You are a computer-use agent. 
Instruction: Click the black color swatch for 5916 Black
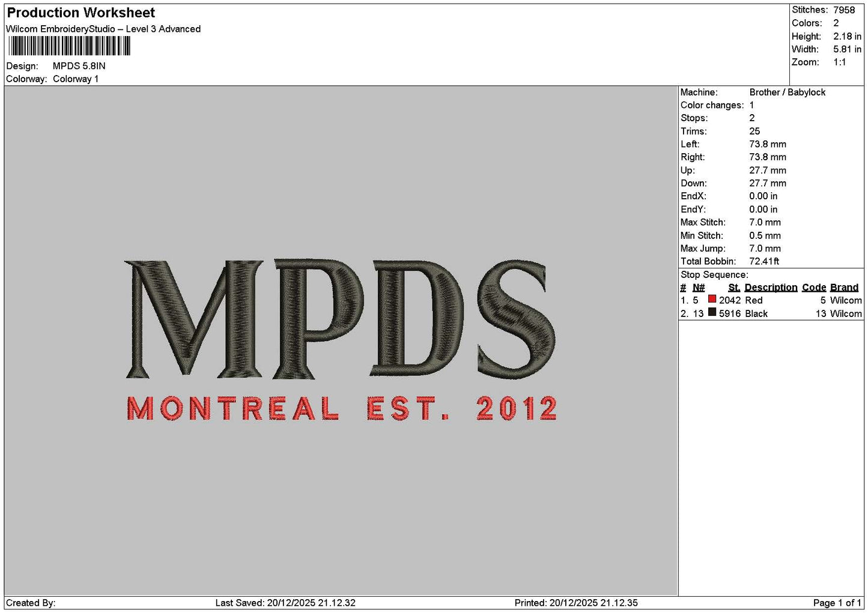tap(712, 312)
